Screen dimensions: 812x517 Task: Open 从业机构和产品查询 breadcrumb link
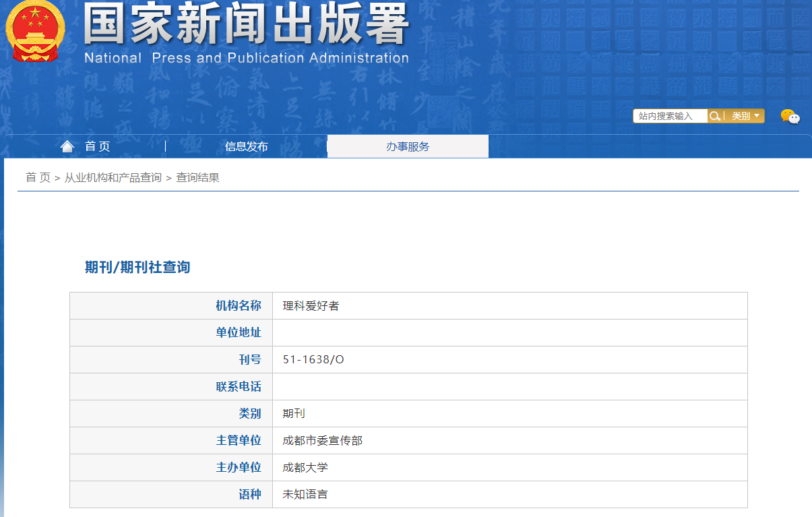(113, 177)
